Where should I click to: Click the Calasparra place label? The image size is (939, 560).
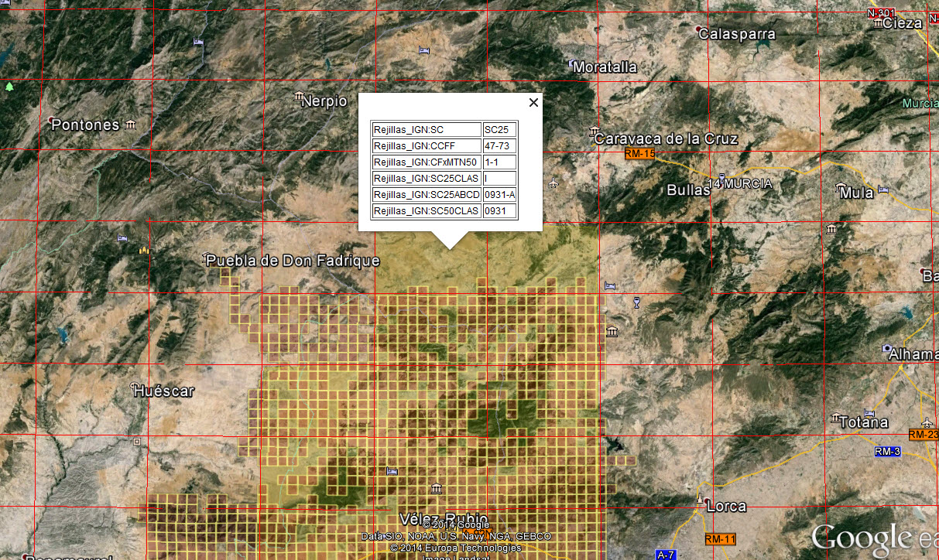point(736,34)
